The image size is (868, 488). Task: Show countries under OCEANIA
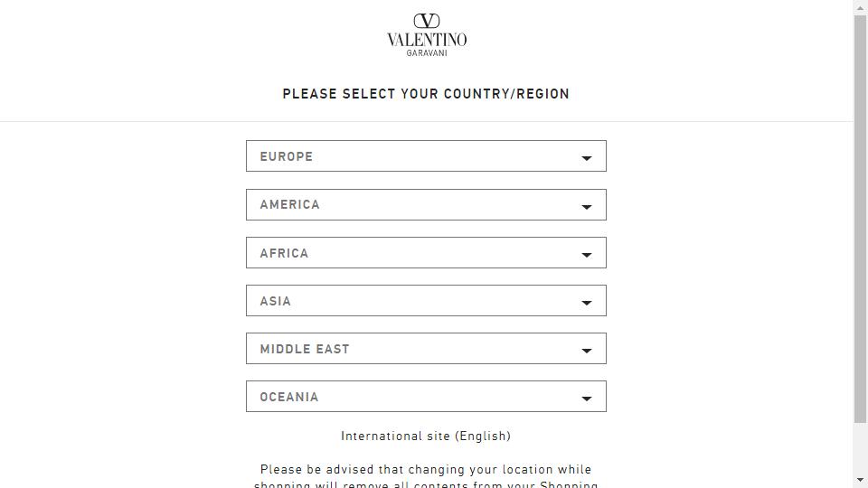click(x=426, y=396)
